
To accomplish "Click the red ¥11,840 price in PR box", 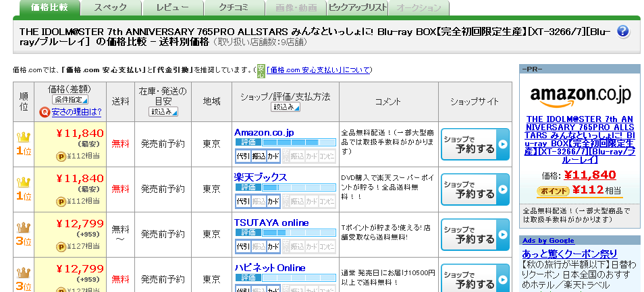I will tap(590, 175).
